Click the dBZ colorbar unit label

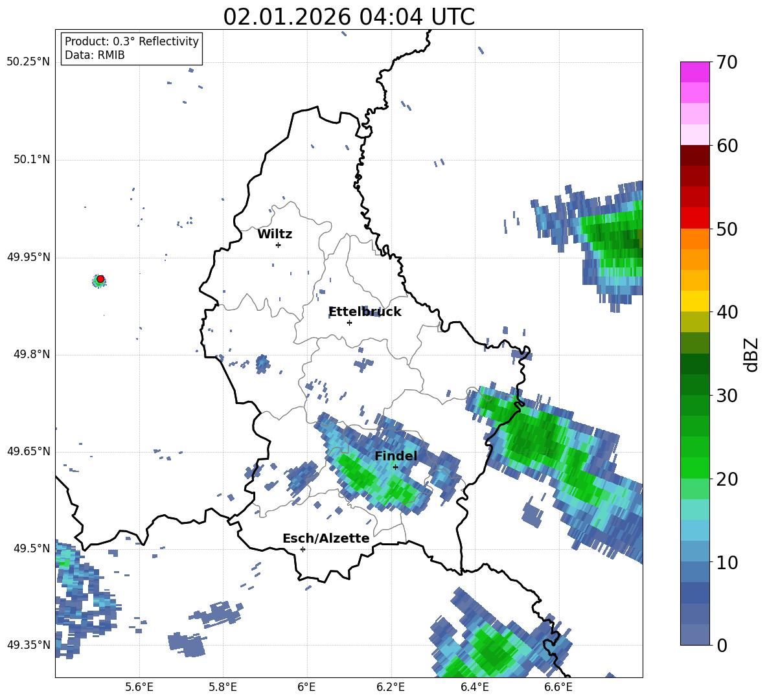(752, 354)
